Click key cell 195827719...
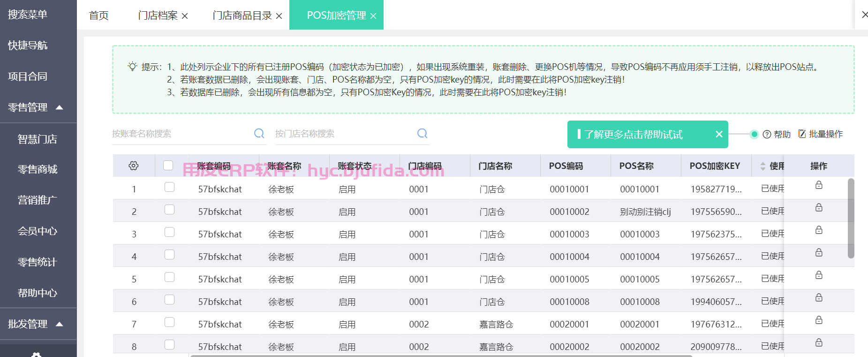This screenshot has width=868, height=357. point(716,190)
